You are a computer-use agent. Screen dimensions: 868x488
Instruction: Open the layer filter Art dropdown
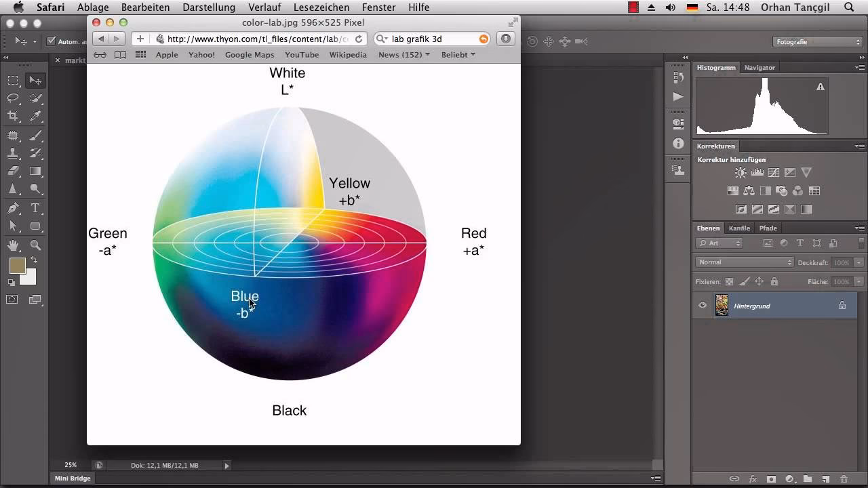tap(719, 243)
